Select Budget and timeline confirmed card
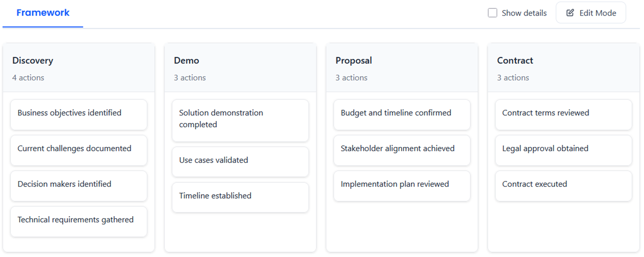The width and height of the screenshot is (644, 257). [x=402, y=115]
